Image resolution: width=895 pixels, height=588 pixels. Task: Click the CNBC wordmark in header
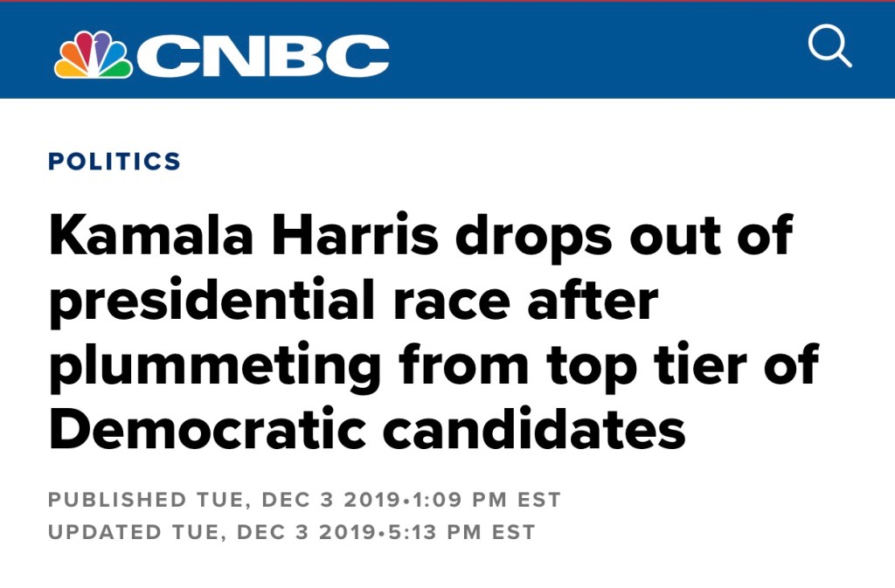click(262, 57)
